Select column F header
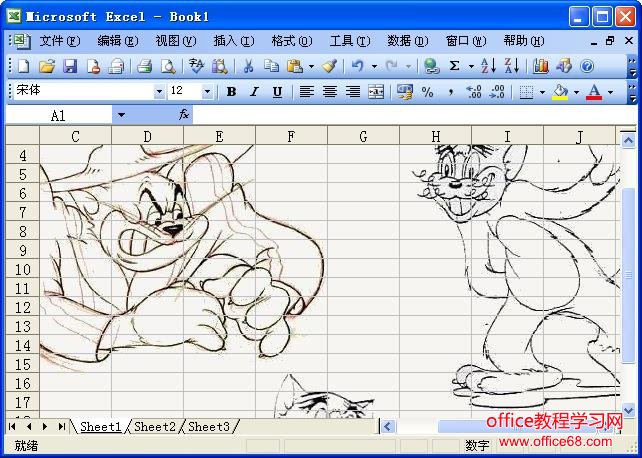The width and height of the screenshot is (642, 458). (291, 136)
